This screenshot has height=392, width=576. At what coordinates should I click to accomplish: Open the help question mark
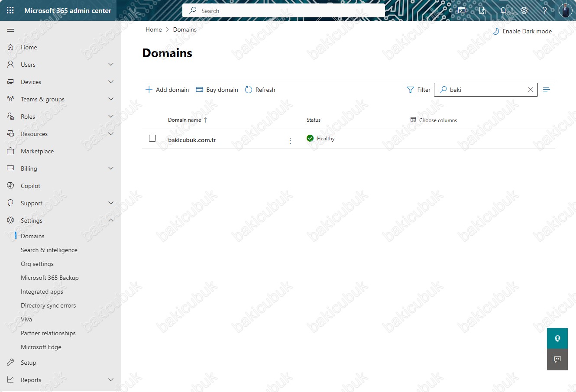tap(545, 10)
